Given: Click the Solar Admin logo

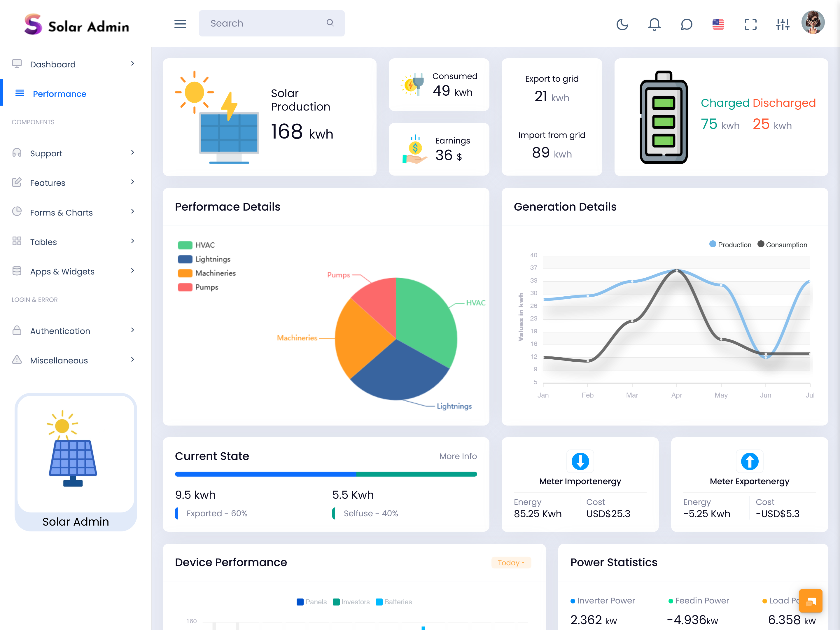Looking at the screenshot, I should click(x=77, y=24).
